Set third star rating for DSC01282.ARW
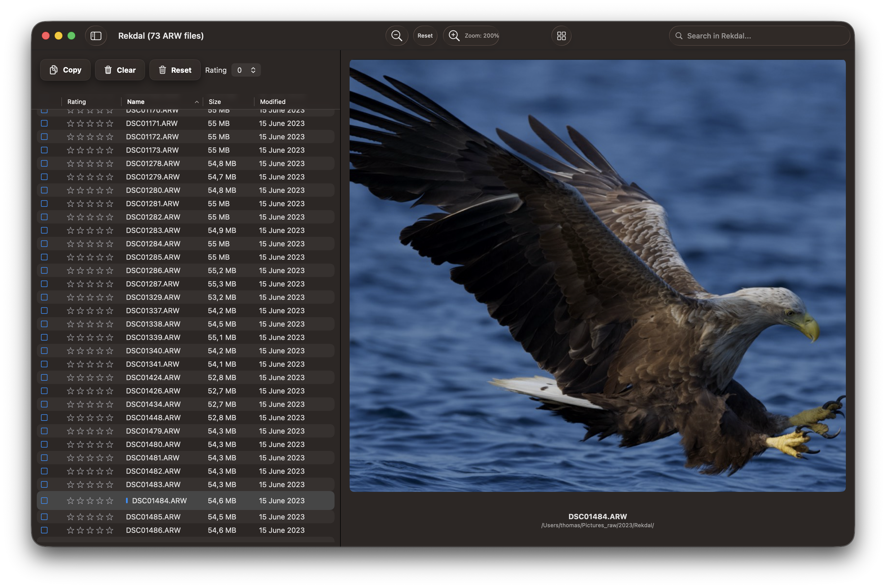Screen dimensions: 886x588 [x=90, y=217]
